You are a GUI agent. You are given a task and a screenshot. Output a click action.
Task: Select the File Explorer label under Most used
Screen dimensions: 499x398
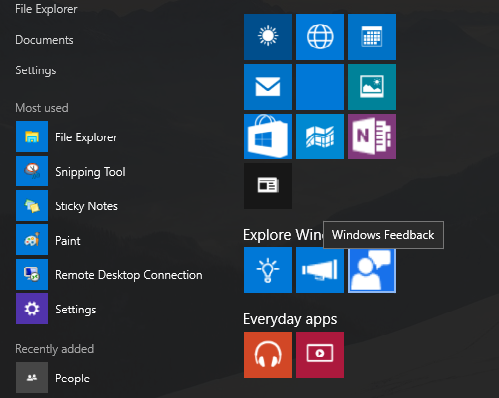pyautogui.click(x=86, y=137)
